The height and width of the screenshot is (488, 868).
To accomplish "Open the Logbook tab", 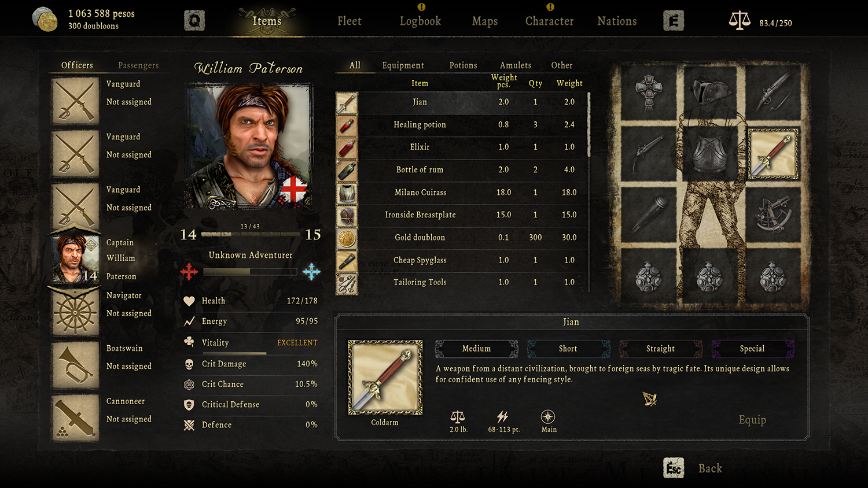I will [x=421, y=21].
